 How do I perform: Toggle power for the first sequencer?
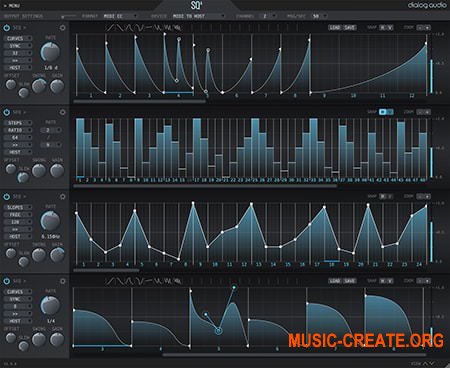point(7,28)
